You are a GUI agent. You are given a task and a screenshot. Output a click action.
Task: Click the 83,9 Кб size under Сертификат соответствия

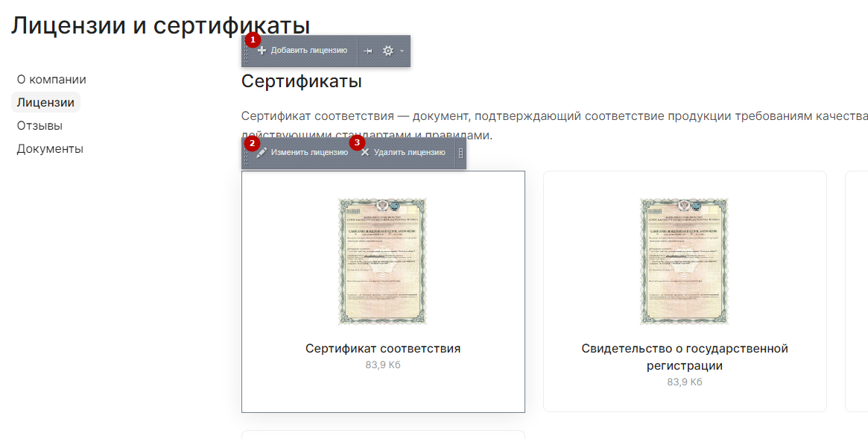click(x=383, y=365)
